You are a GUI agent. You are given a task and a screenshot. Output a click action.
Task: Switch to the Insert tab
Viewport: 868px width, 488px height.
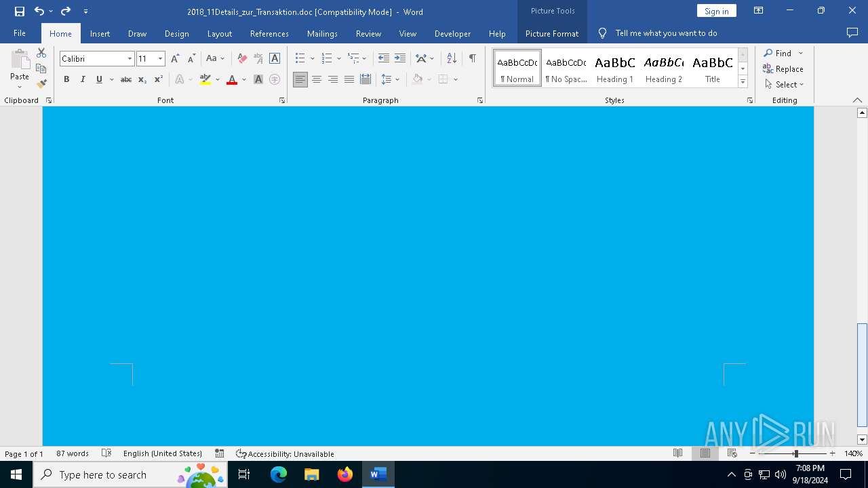[x=100, y=33]
